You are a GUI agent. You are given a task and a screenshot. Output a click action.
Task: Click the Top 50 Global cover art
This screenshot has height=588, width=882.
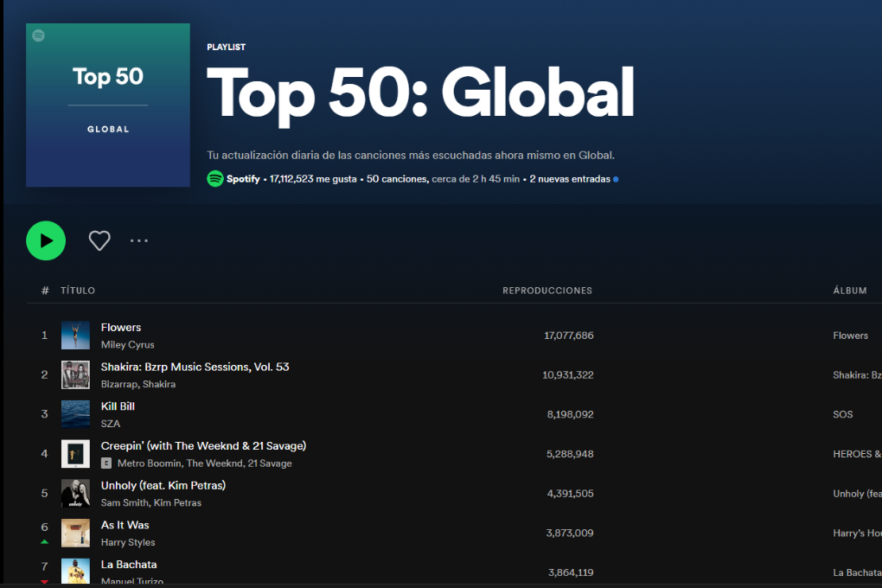coord(108,105)
